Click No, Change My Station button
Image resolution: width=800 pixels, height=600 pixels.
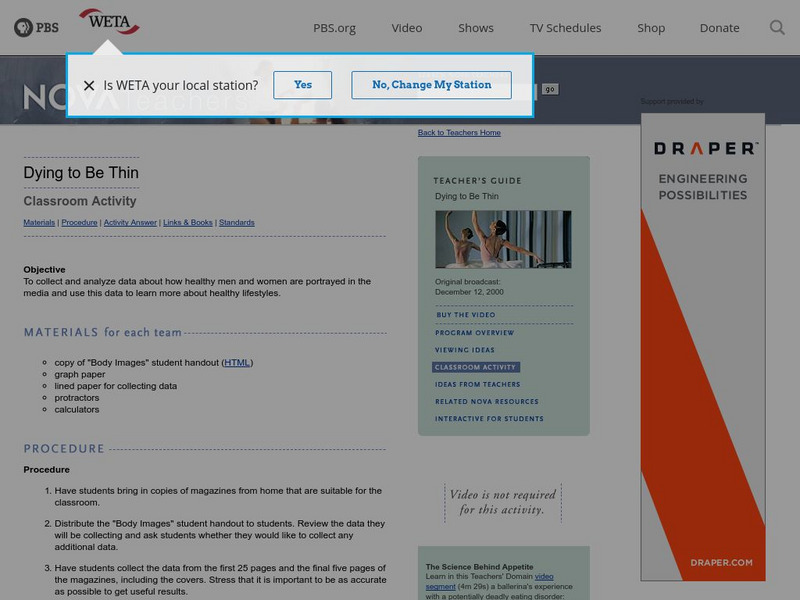(x=432, y=85)
